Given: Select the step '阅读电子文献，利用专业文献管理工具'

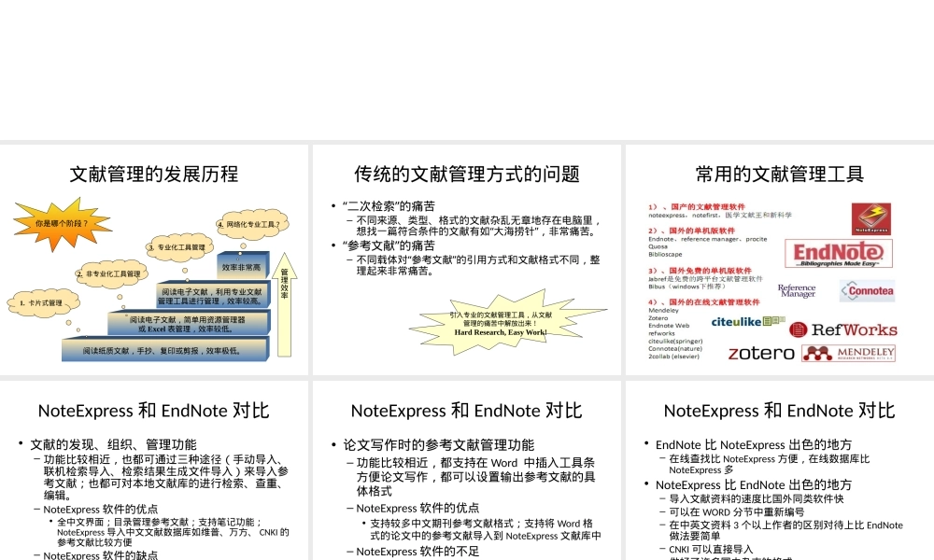Looking at the screenshot, I should click(213, 296).
